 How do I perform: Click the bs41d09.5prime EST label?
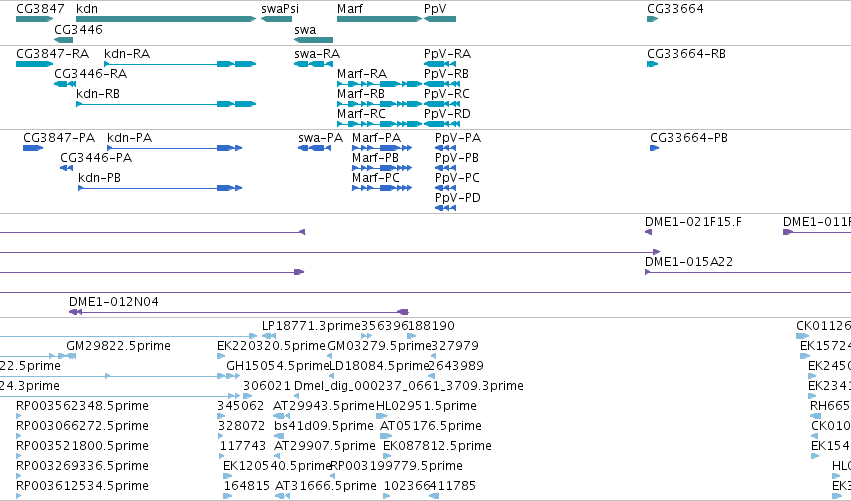pyautogui.click(x=323, y=426)
